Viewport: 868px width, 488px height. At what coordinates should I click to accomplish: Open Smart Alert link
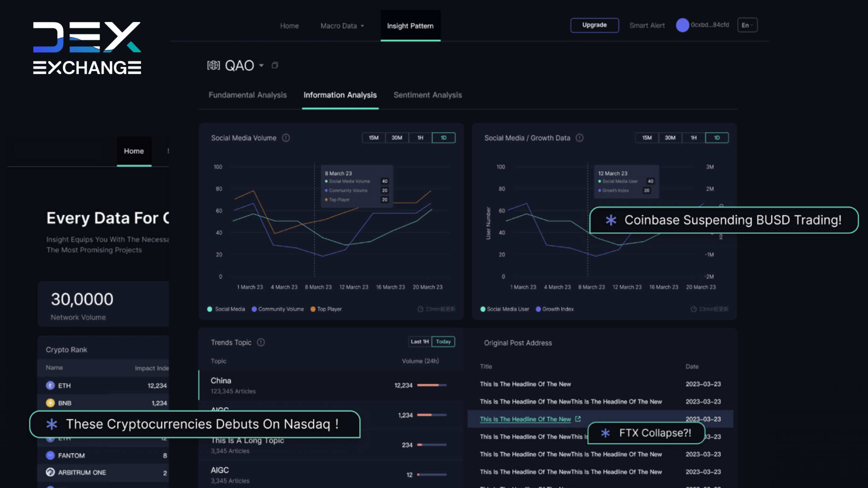pos(647,25)
